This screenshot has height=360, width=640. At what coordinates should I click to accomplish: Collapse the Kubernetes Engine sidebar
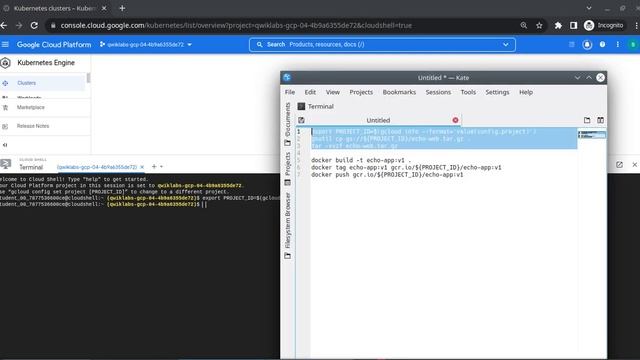pyautogui.click(x=5, y=145)
